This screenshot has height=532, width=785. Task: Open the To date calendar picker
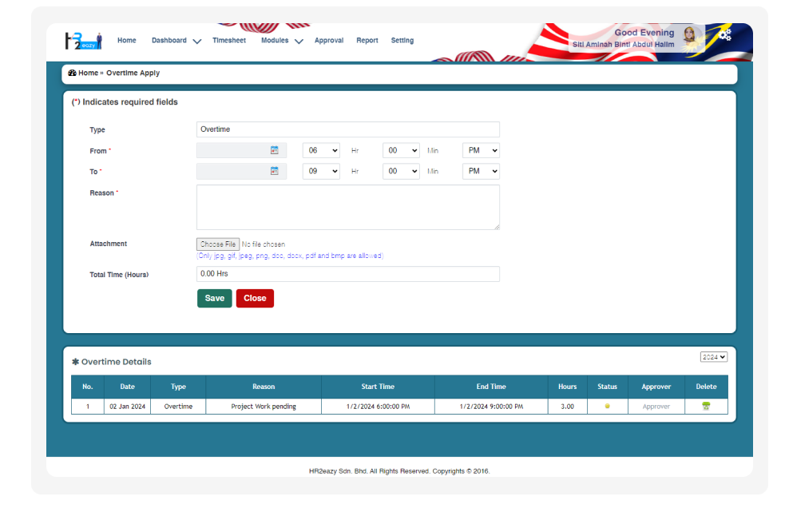[x=275, y=170]
